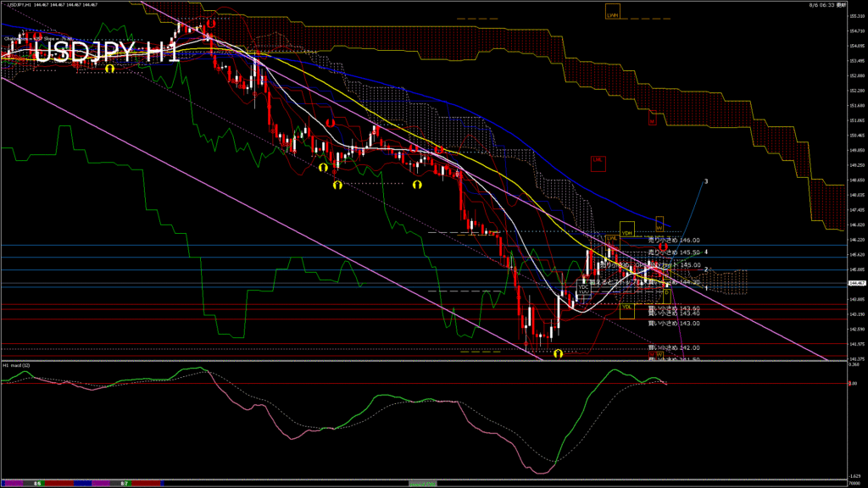The height and width of the screenshot is (488, 868).
Task: Click the current price tag 144.467
Action: (x=857, y=283)
